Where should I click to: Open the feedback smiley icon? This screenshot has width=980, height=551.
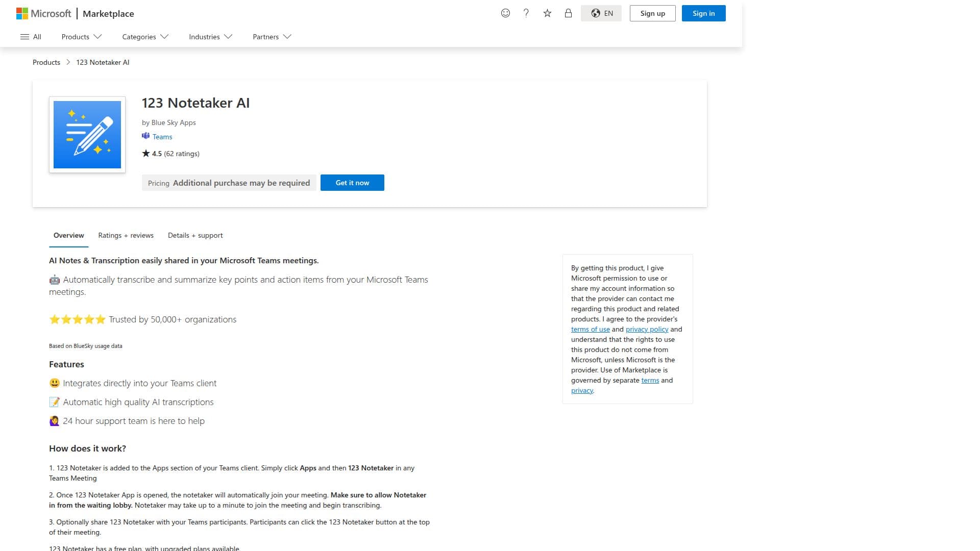point(505,13)
